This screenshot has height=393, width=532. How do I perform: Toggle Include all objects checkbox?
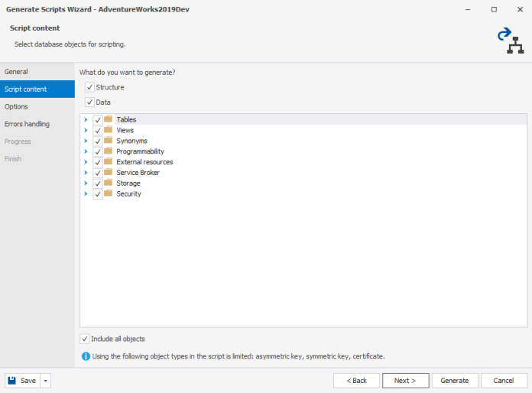pyautogui.click(x=85, y=339)
